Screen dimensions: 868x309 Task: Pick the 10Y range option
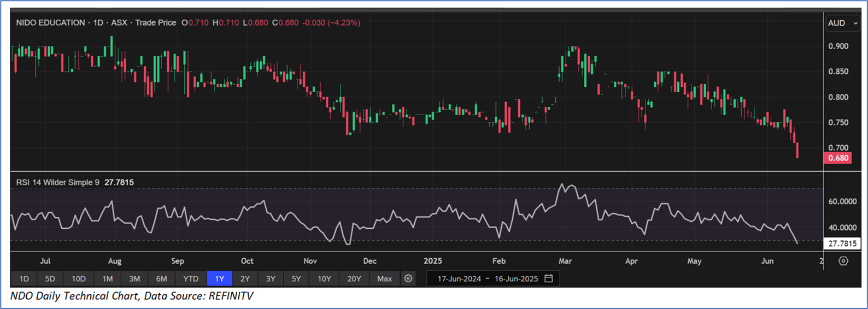pos(324,278)
